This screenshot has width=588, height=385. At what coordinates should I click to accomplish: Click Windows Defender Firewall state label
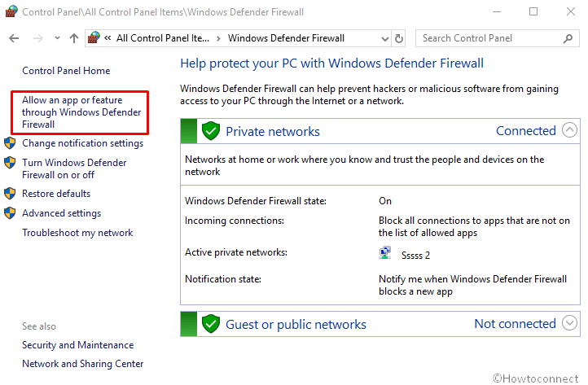(x=256, y=201)
